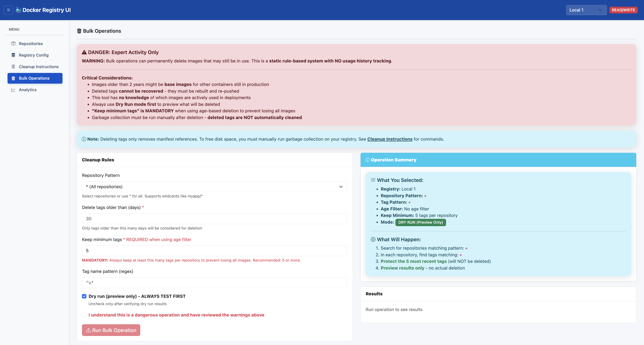
Task: Check the dangerous operation acknowledgment checkbox
Action: pos(84,315)
